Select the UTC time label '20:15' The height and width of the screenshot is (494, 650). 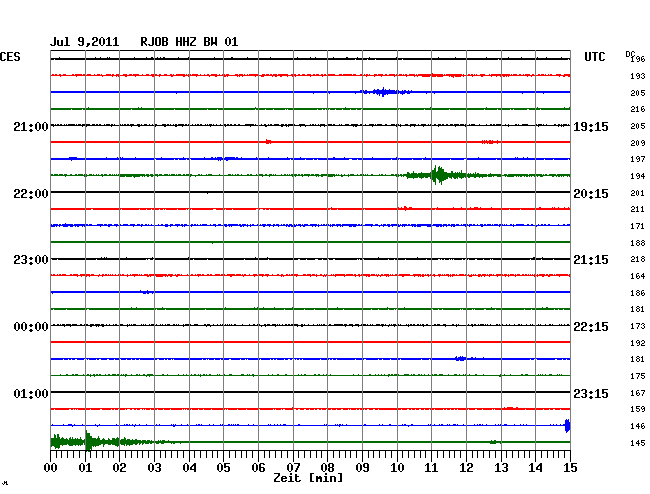[591, 194]
